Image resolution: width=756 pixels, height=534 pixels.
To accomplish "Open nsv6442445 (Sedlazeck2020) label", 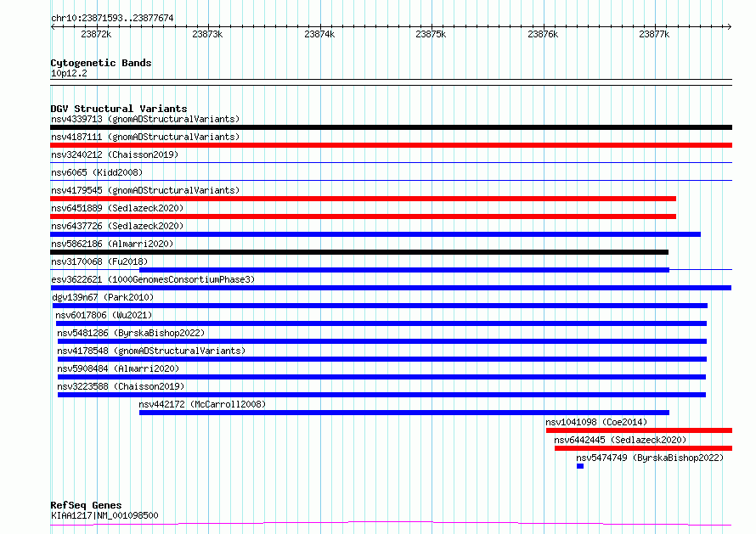I will [x=620, y=440].
